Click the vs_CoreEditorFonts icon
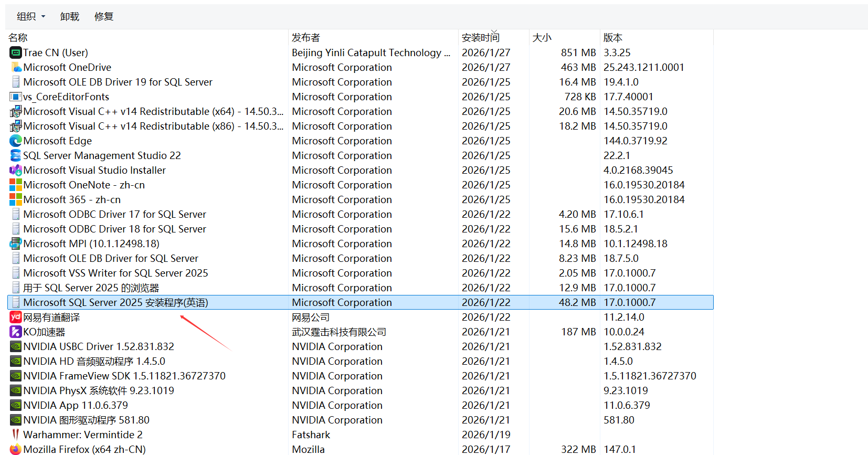Image resolution: width=868 pixels, height=455 pixels. [x=16, y=97]
